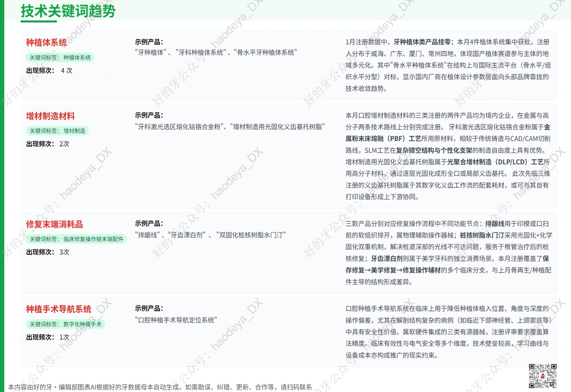Click the QR code in bottom corner

(x=542, y=376)
